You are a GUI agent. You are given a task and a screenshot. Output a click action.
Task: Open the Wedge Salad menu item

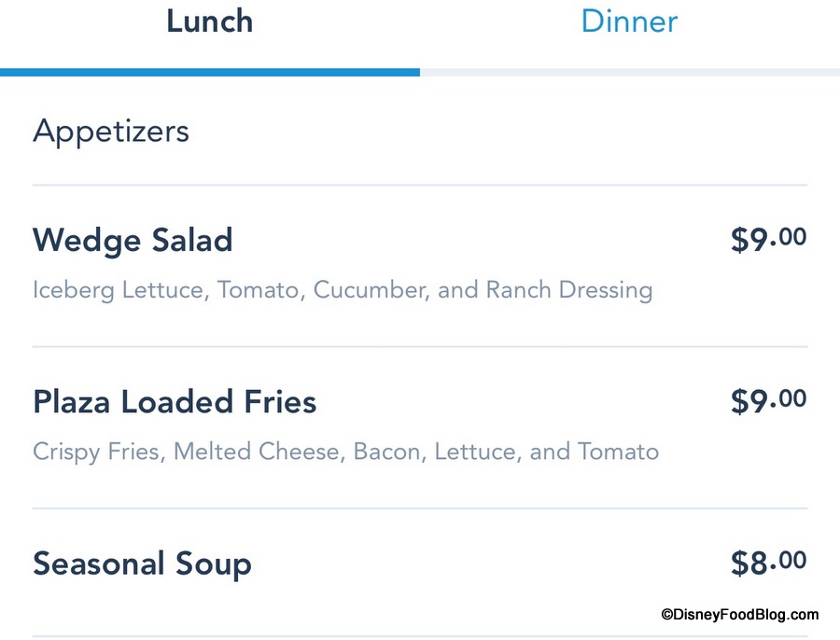pos(133,241)
